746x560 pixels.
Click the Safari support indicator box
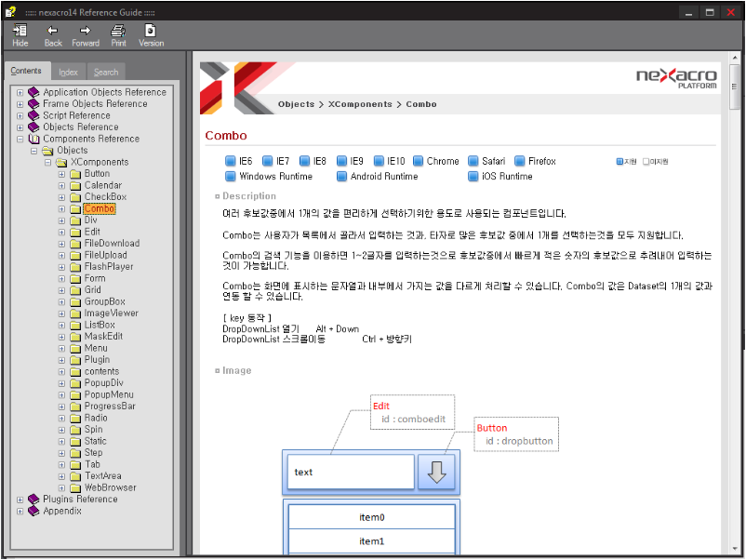point(473,161)
